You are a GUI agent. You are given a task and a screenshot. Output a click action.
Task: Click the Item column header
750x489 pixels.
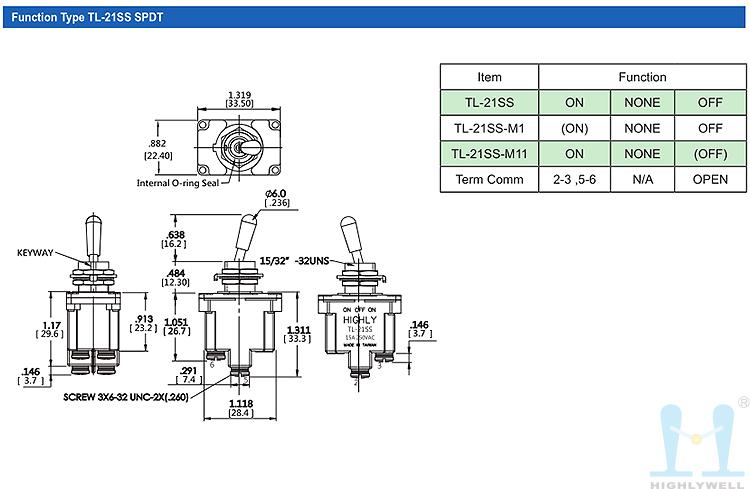click(x=489, y=77)
